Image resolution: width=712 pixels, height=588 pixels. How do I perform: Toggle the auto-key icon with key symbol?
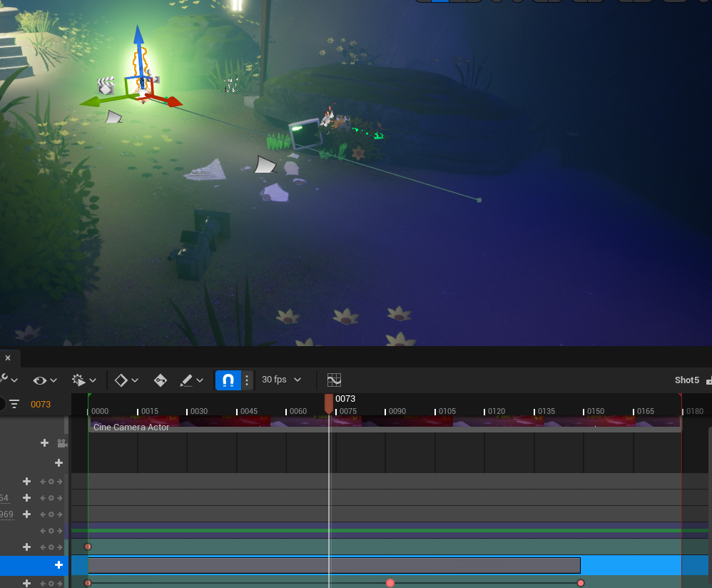(161, 380)
